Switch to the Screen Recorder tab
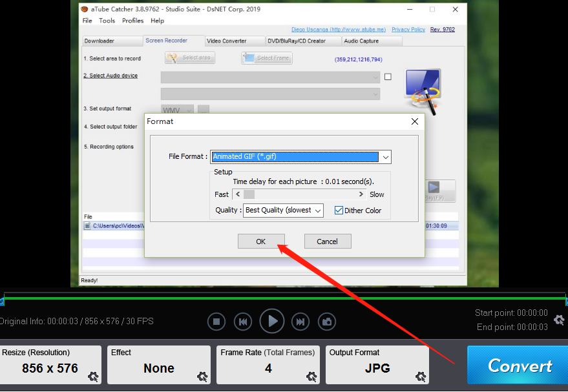Screen dimensions: 568x392 click(x=174, y=41)
